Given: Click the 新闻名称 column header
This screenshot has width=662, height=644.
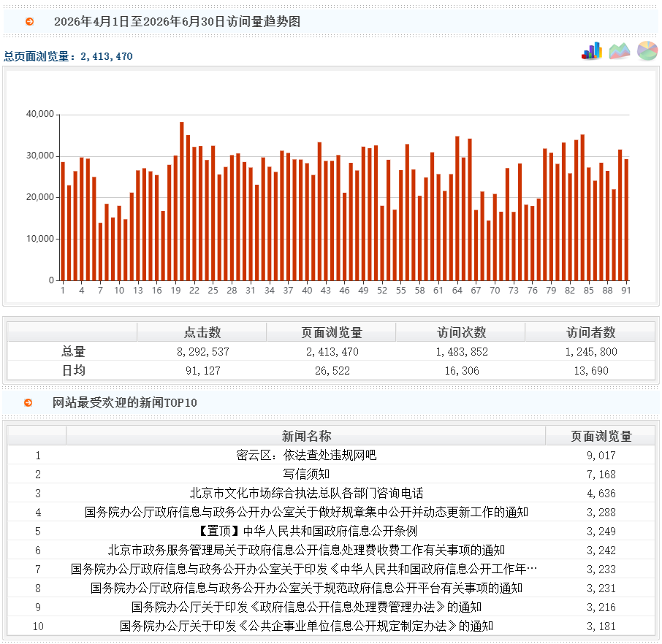Looking at the screenshot, I should 306,436.
